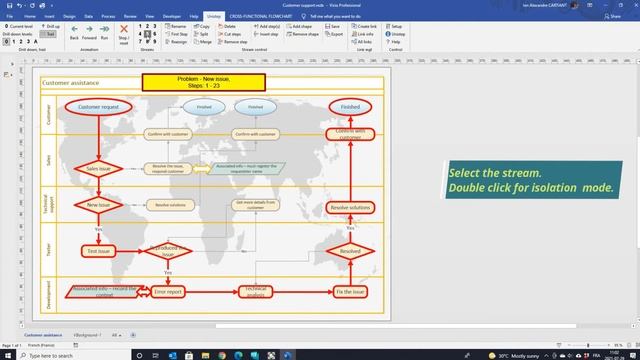Click the horizontal scrollbar below canvas
This screenshot has width=640, height=360.
pos(396,326)
